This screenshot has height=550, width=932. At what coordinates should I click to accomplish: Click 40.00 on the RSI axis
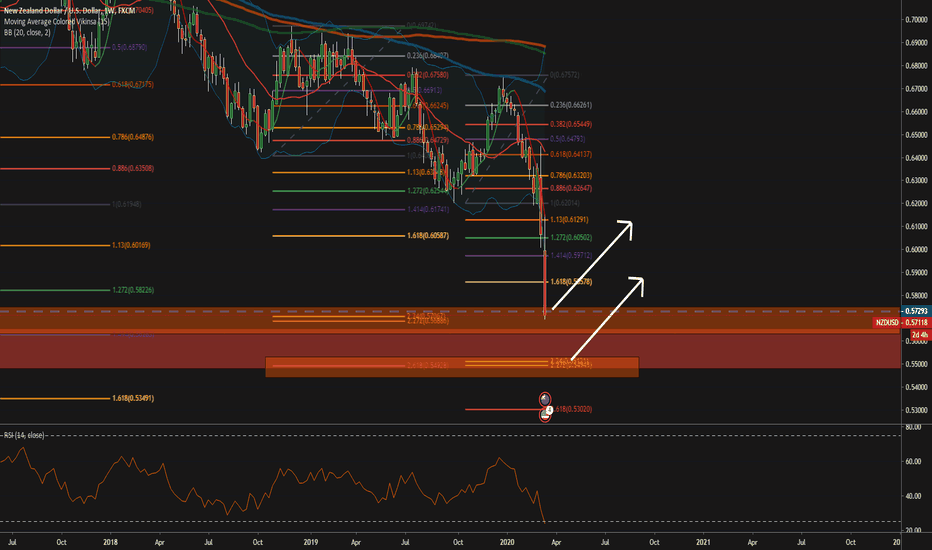pos(913,496)
